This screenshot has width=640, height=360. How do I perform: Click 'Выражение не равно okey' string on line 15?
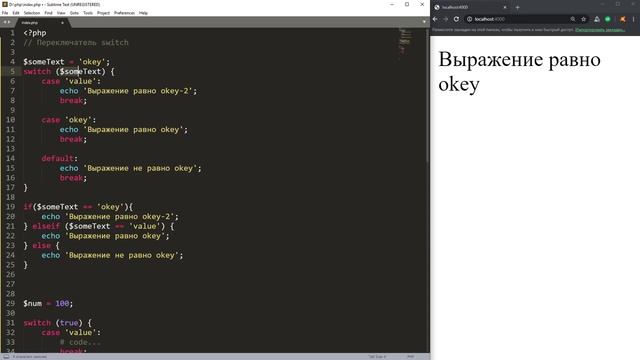(140, 168)
